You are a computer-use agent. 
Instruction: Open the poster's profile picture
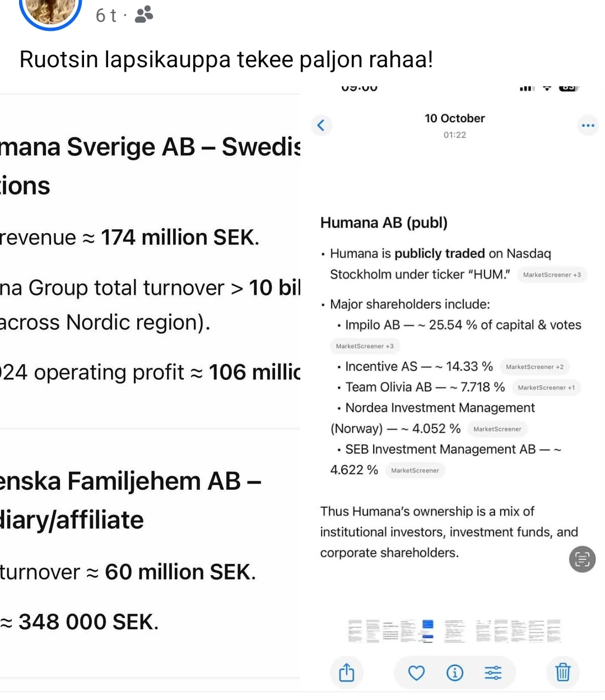50,11
